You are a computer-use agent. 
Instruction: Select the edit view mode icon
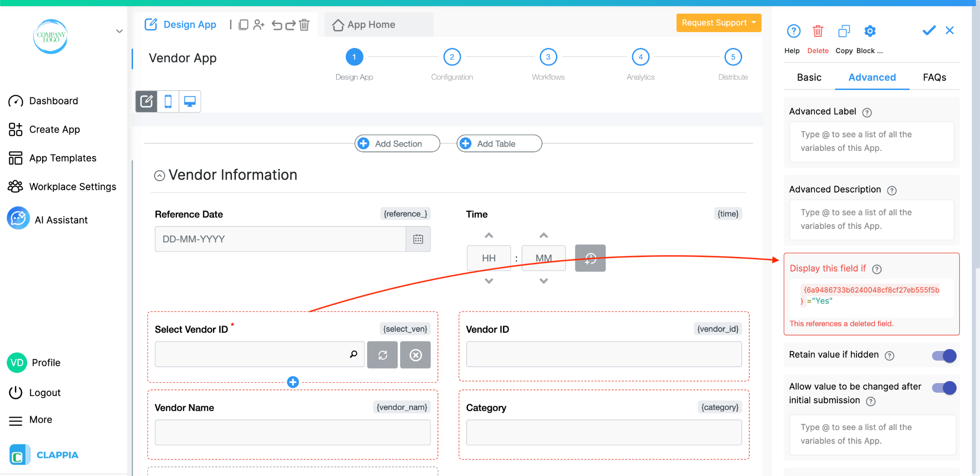(x=146, y=102)
